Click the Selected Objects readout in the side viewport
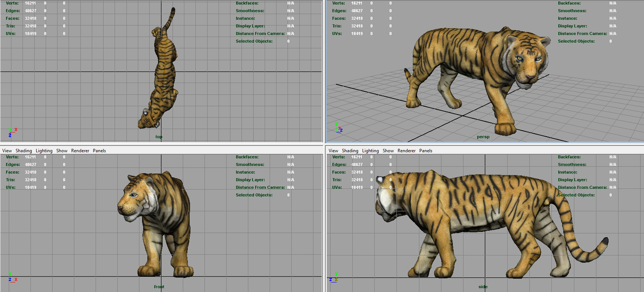 (577, 195)
